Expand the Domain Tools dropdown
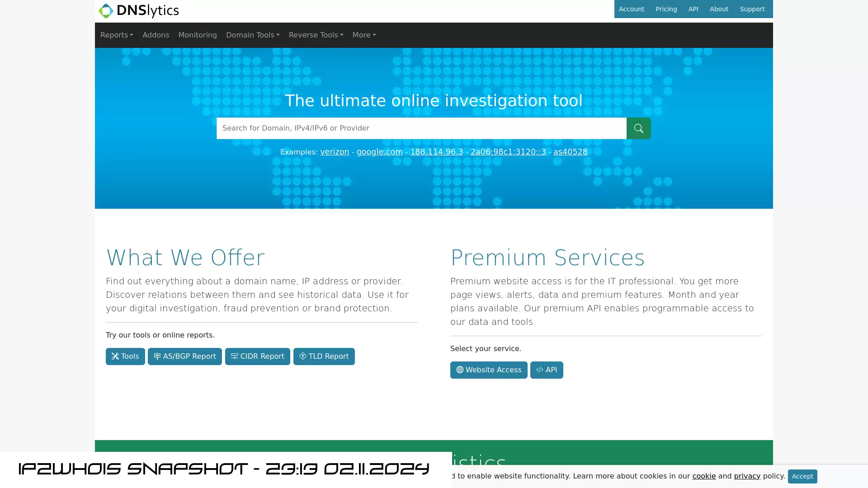The width and height of the screenshot is (868, 488). point(253,34)
